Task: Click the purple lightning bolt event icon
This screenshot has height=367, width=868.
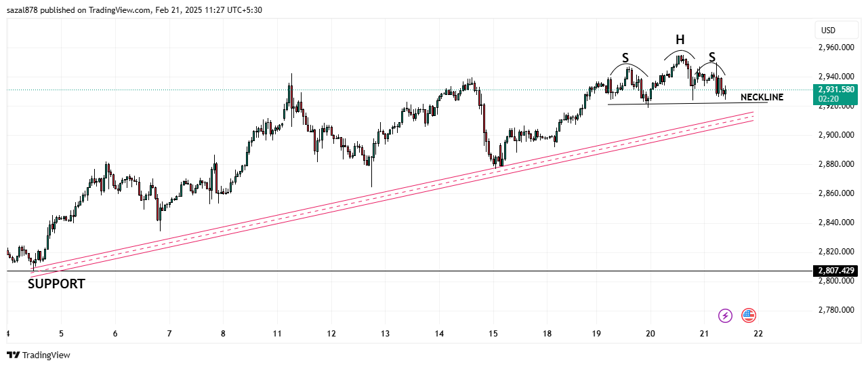Action: [726, 315]
